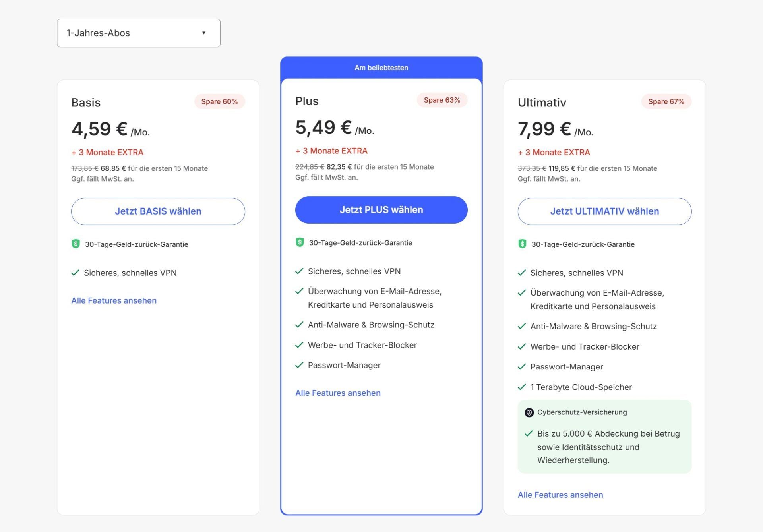The width and height of the screenshot is (763, 532).
Task: Choose the Jetzt ULTIMATIV wählen plan
Action: coord(604,211)
